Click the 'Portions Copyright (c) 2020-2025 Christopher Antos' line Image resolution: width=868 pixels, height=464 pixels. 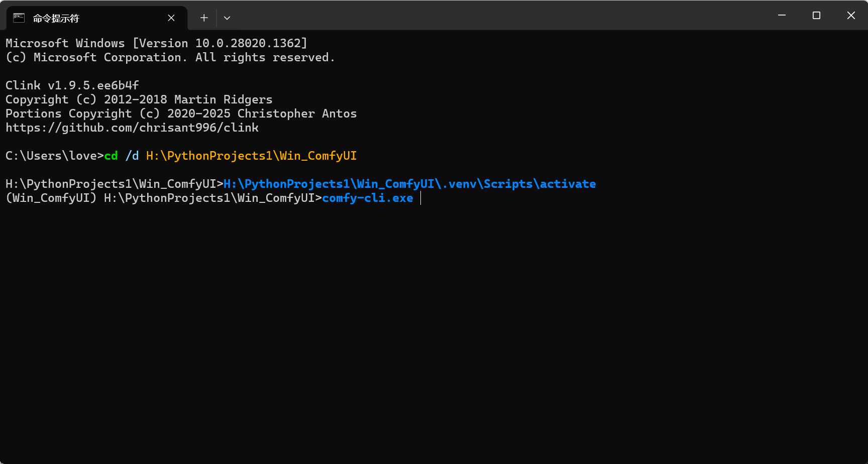(x=181, y=113)
